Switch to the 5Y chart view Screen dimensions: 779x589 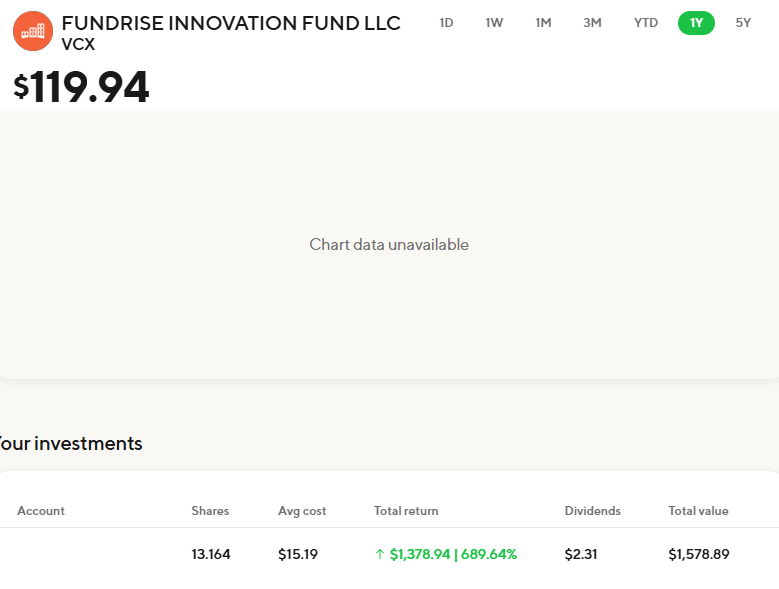tap(743, 23)
